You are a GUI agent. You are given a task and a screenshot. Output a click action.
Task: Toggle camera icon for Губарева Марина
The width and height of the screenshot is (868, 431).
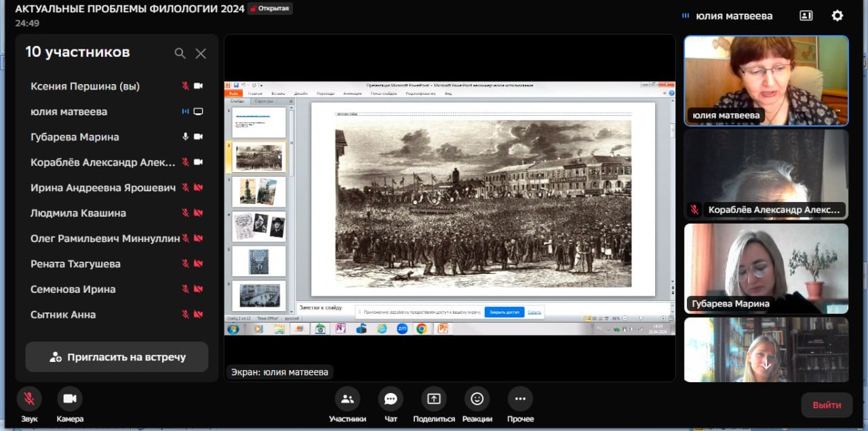pyautogui.click(x=198, y=137)
